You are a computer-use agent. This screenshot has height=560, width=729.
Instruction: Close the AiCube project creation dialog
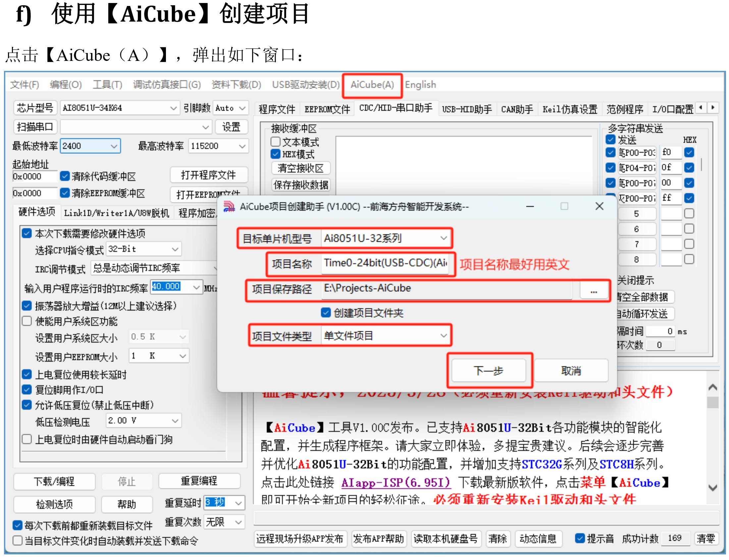click(599, 206)
